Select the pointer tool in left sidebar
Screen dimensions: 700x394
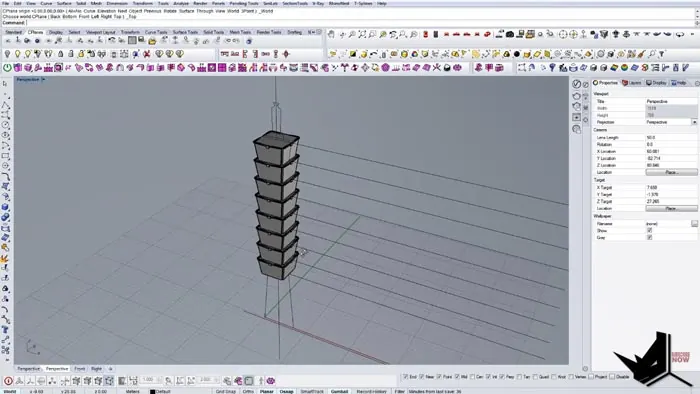[5, 83]
